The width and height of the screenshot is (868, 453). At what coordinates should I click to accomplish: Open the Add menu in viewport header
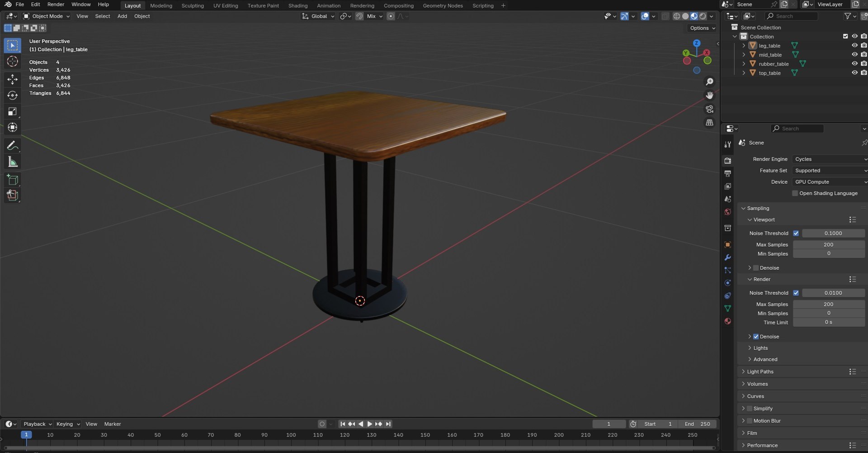point(122,16)
